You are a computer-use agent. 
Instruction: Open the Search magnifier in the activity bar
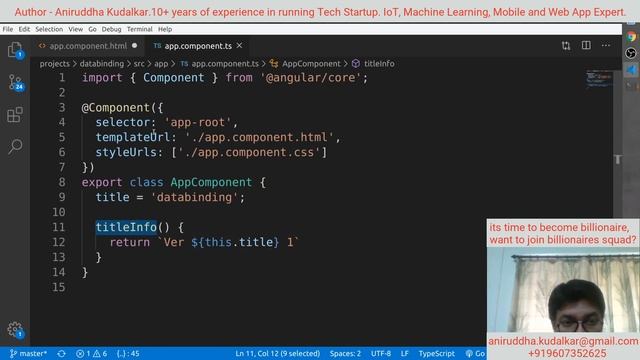pyautogui.click(x=15, y=146)
